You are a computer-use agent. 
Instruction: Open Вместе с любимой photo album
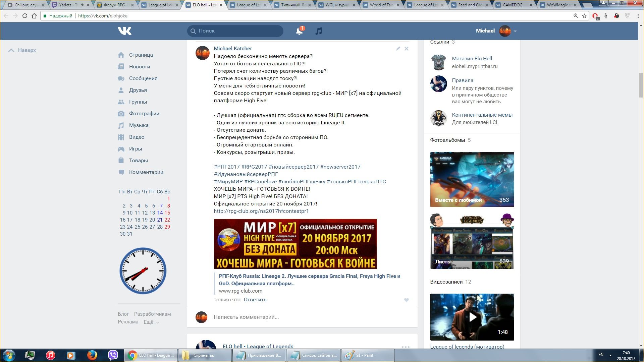click(472, 179)
